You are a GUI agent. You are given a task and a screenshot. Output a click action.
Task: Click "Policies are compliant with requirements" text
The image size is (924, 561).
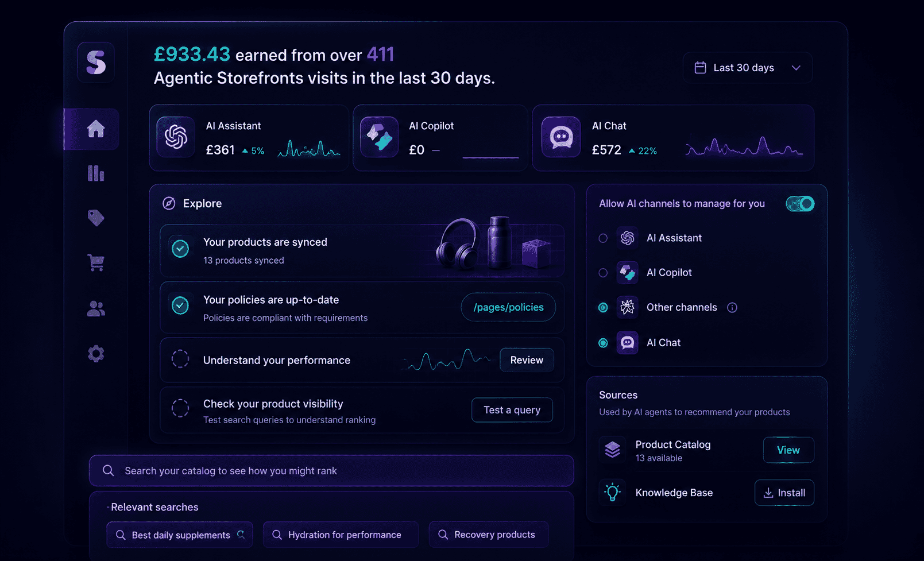click(285, 318)
